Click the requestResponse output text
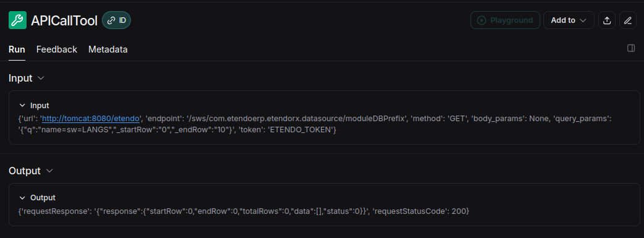The image size is (644, 238). (244, 211)
